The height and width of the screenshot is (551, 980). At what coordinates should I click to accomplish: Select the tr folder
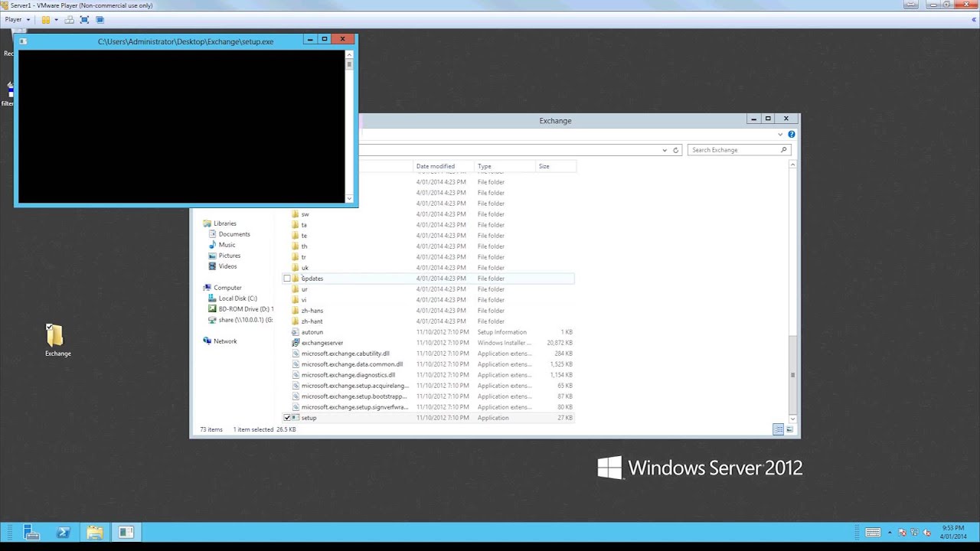click(304, 257)
